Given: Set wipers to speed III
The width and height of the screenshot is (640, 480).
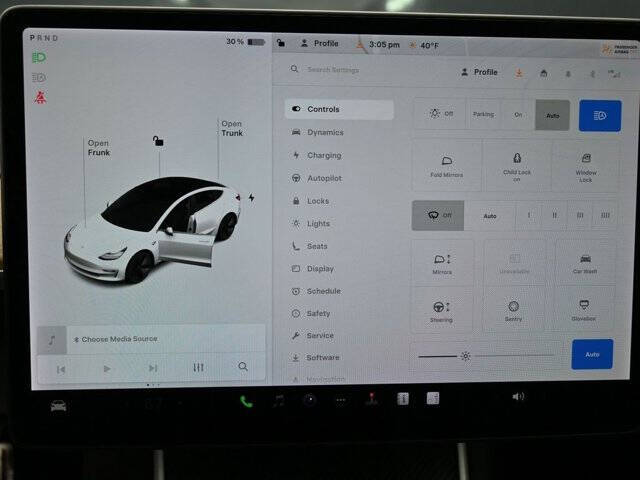Looking at the screenshot, I should pyautogui.click(x=580, y=215).
